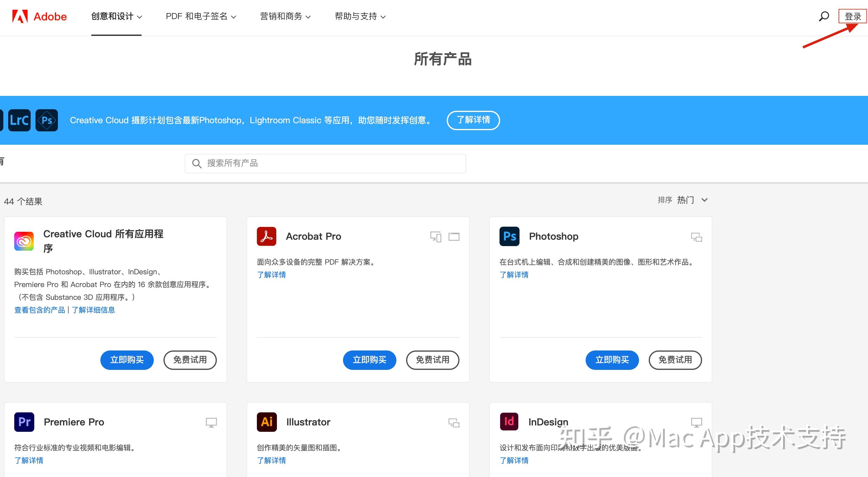Image resolution: width=868 pixels, height=477 pixels.
Task: Click 了解详情 on the Creative Cloud banner
Action: click(473, 120)
